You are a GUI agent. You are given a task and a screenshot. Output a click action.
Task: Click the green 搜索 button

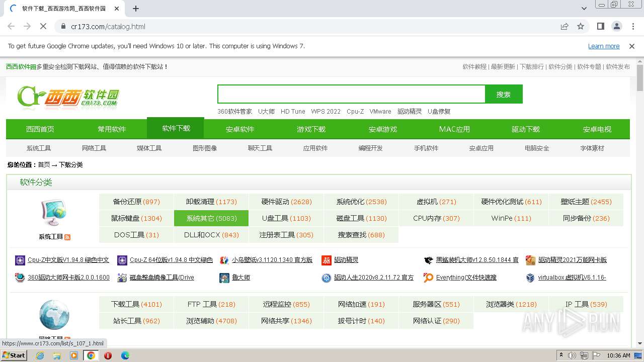coord(504,94)
